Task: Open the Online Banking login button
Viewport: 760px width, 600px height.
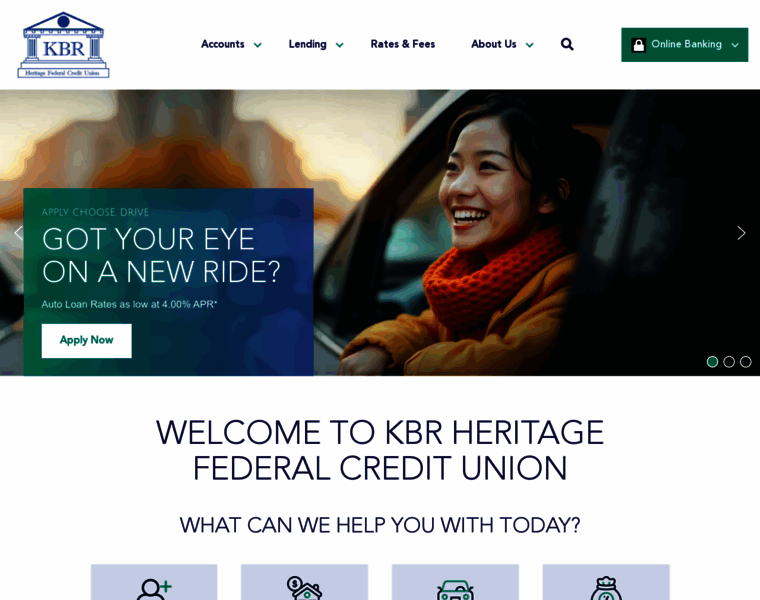Action: pos(684,45)
